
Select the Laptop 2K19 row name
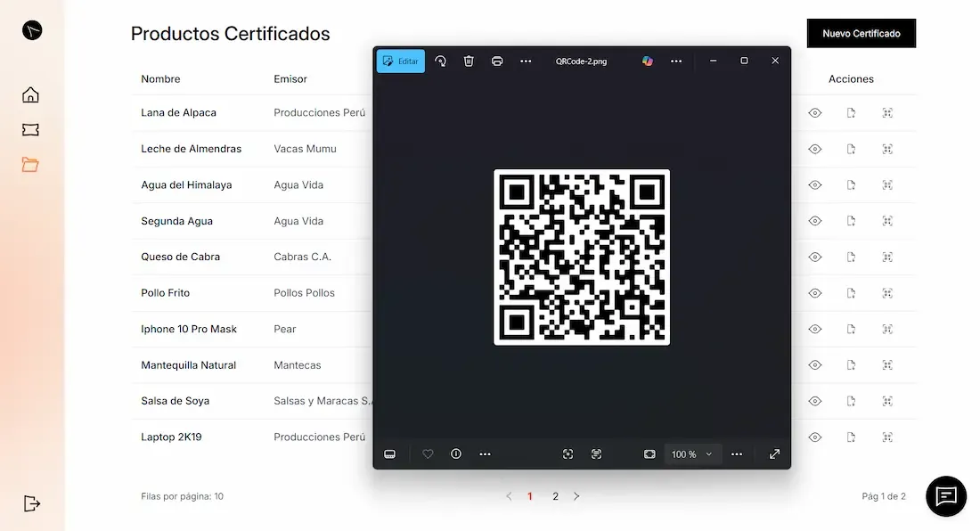coord(171,437)
